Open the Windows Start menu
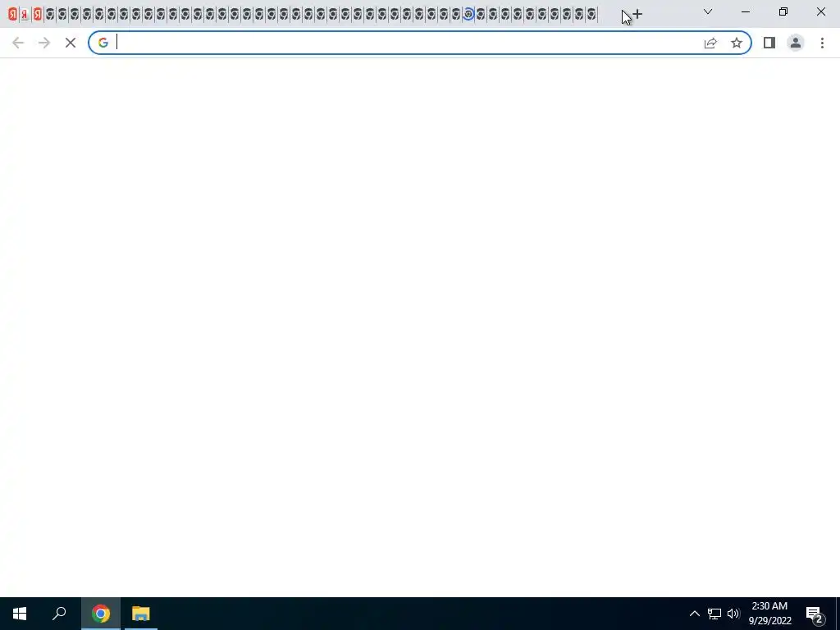 pos(20,614)
